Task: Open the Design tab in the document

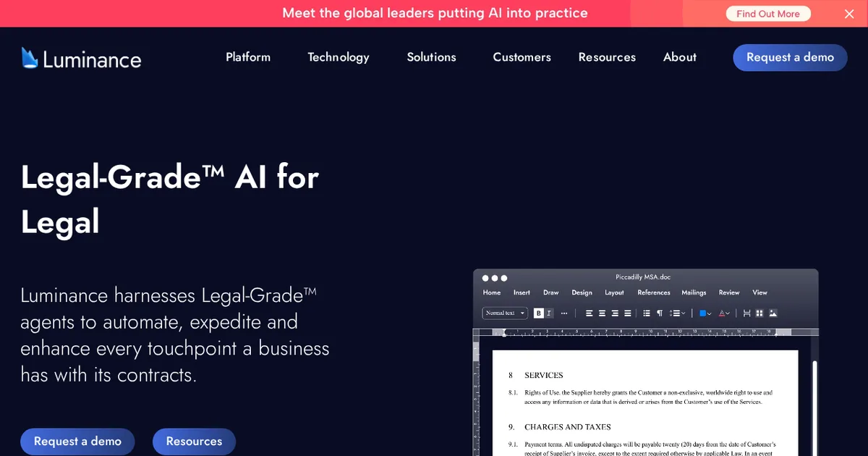Action: 582,292
